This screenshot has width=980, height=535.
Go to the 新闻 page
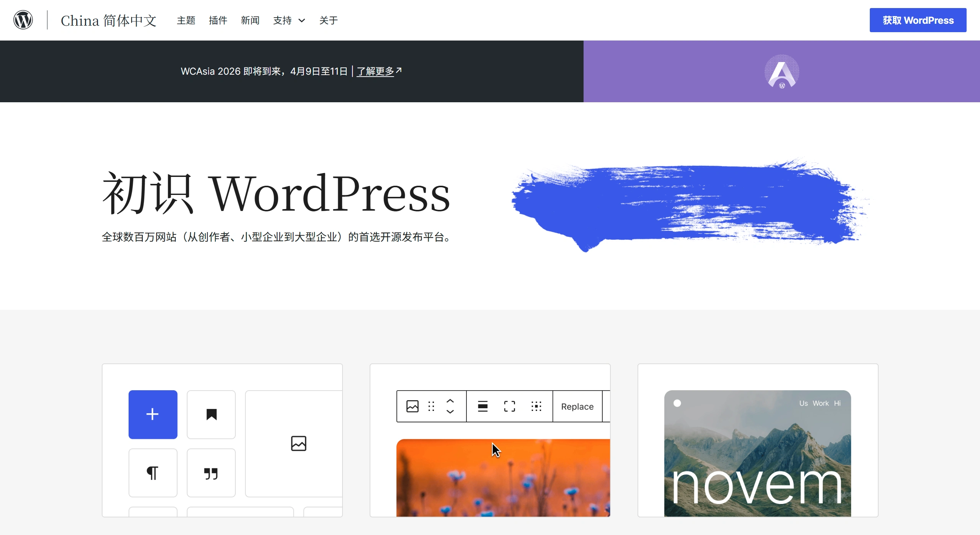[x=250, y=20]
